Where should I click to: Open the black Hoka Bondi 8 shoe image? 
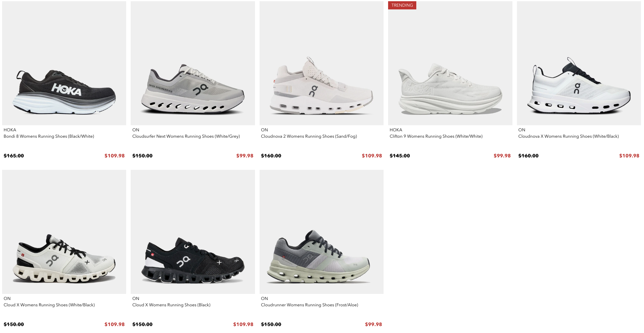[64, 63]
